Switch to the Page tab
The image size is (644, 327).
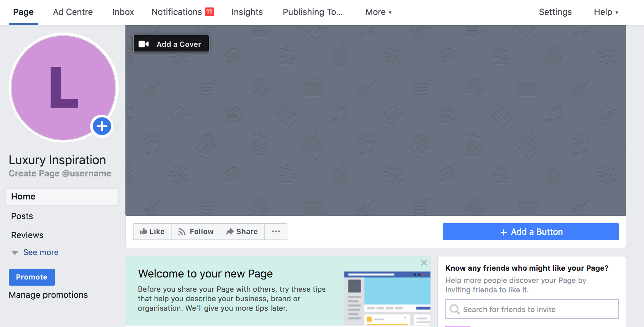point(23,12)
